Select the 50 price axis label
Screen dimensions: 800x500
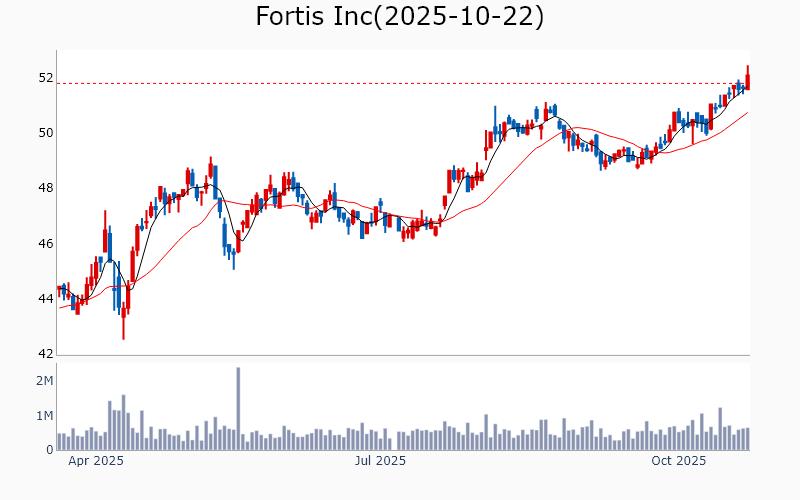tap(46, 133)
